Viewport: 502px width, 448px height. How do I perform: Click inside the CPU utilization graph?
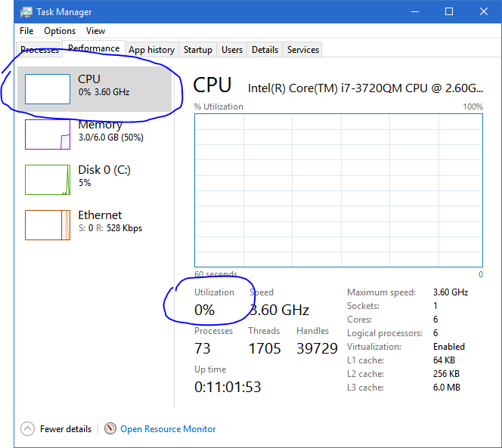(338, 190)
